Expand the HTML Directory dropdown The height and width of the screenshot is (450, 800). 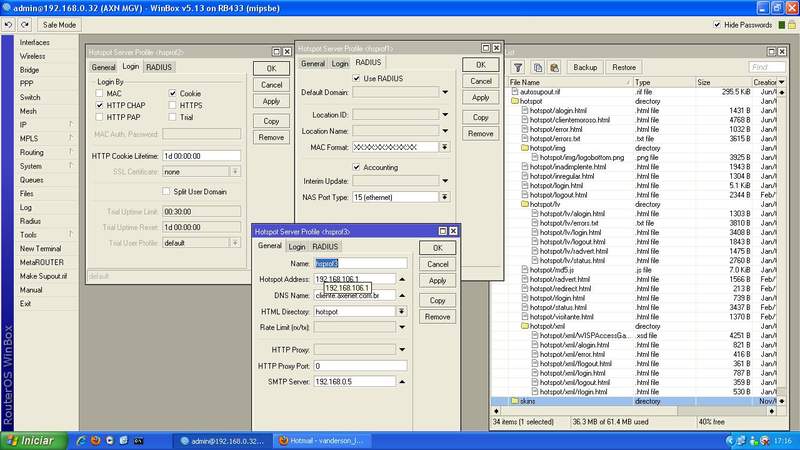click(x=401, y=312)
